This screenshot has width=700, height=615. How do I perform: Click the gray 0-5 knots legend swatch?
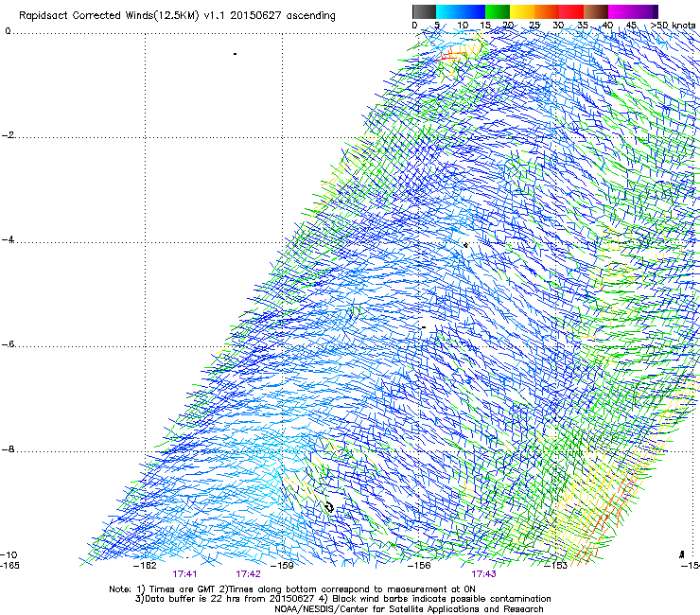[x=424, y=11]
